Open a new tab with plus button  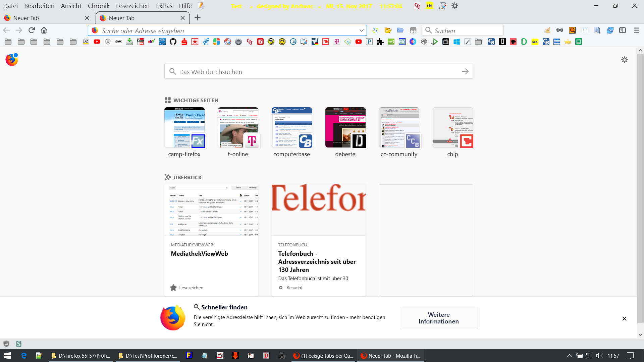tap(198, 18)
